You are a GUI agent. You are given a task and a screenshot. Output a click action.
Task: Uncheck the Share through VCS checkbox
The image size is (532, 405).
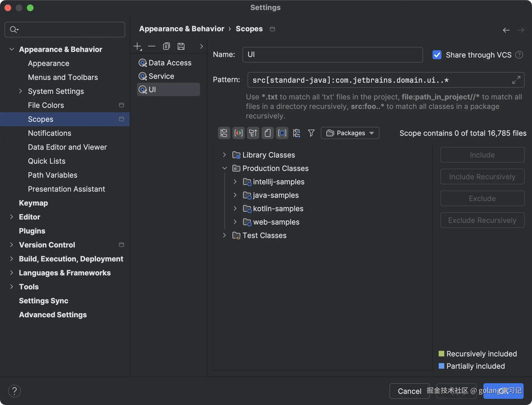437,55
